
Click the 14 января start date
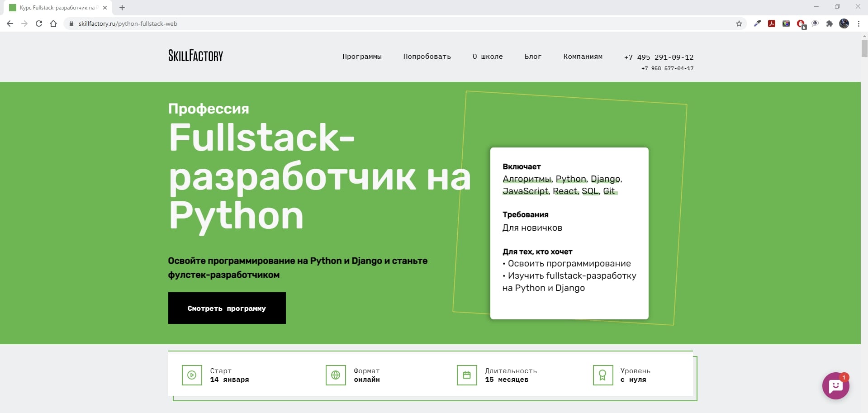[x=229, y=380]
